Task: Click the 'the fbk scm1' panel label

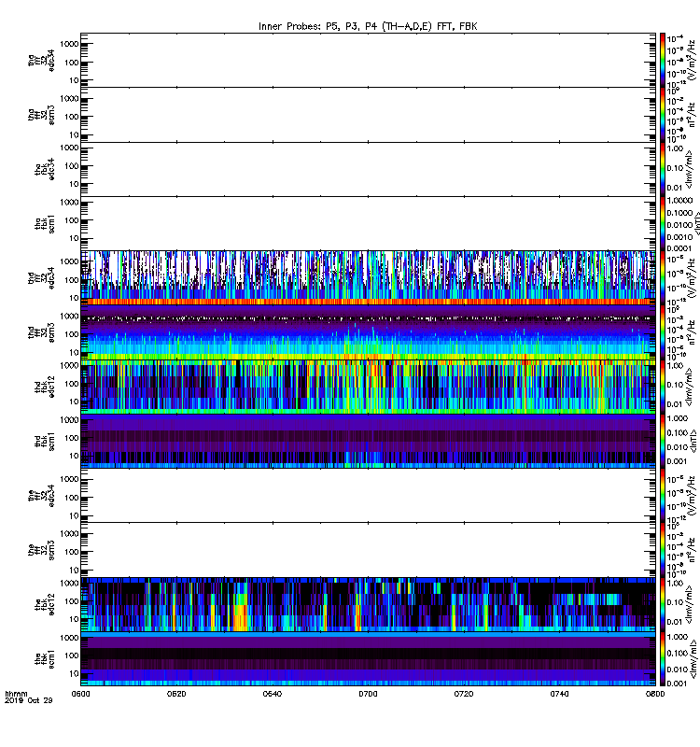Action: 45,659
